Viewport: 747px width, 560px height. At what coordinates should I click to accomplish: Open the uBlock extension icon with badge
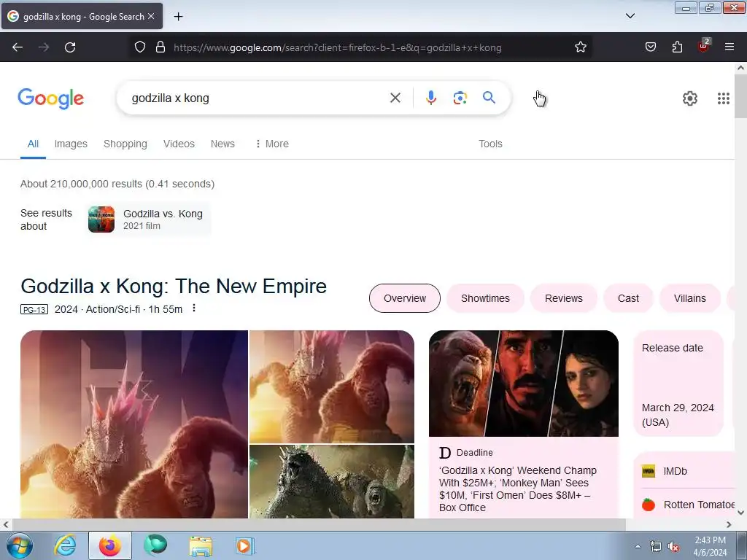click(704, 46)
